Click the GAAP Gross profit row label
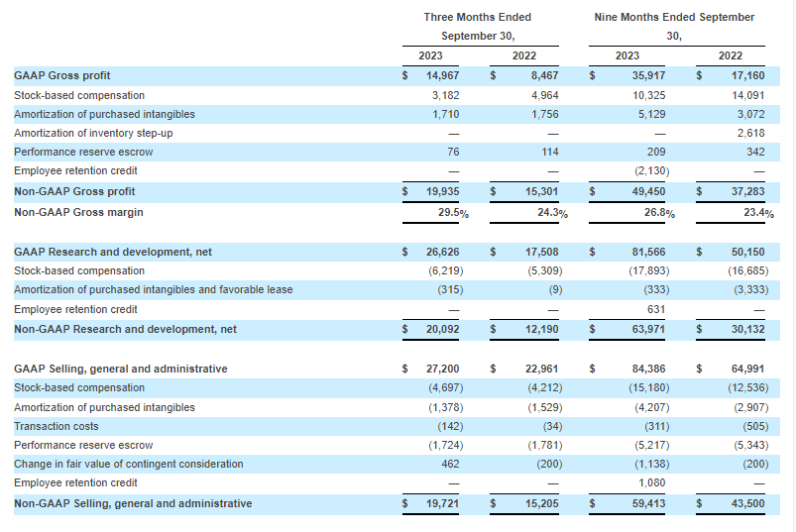The width and height of the screenshot is (796, 532). (x=61, y=75)
